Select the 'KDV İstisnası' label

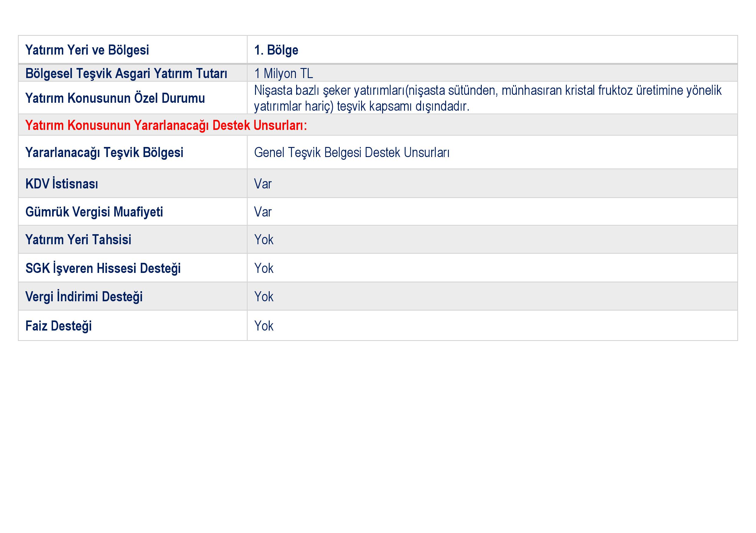coord(62,184)
